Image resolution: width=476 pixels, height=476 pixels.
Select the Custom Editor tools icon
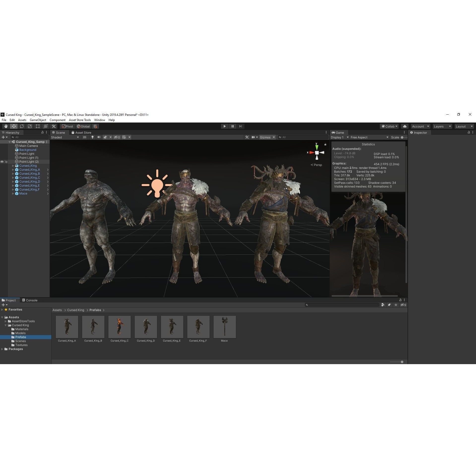(x=54, y=126)
